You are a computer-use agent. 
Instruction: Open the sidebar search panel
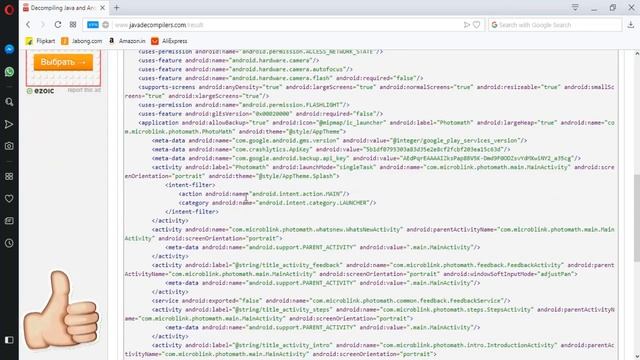tap(9, 102)
